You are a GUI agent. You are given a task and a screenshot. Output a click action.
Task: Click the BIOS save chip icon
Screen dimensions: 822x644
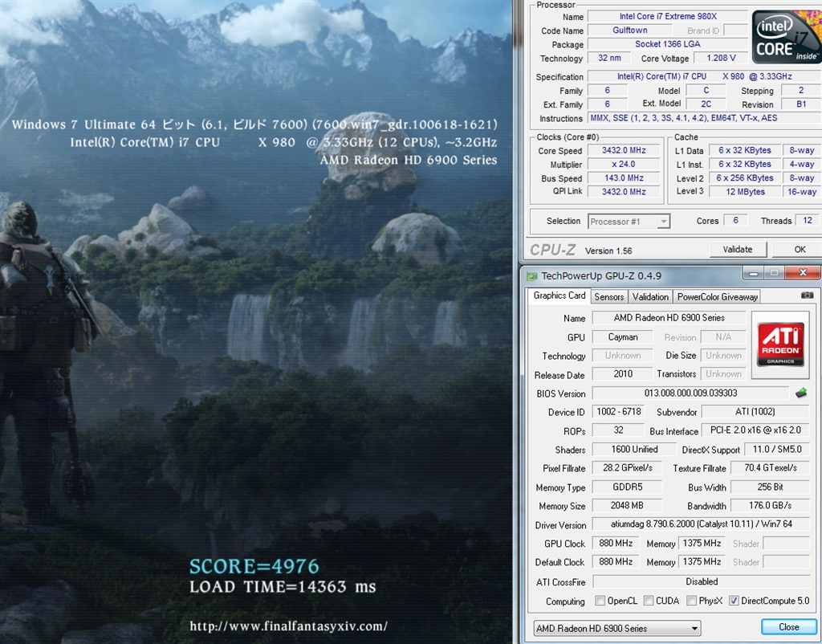(800, 393)
